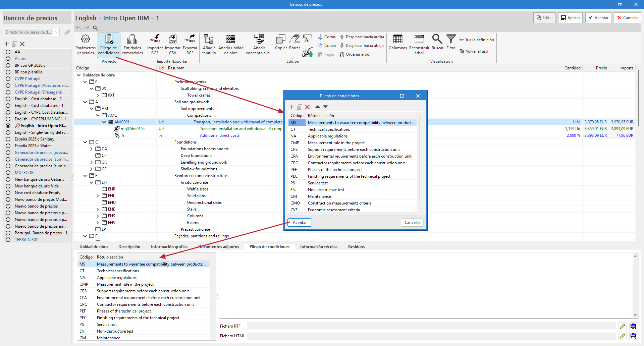Select the TERRAIN SDP radio button

[x=8, y=240]
